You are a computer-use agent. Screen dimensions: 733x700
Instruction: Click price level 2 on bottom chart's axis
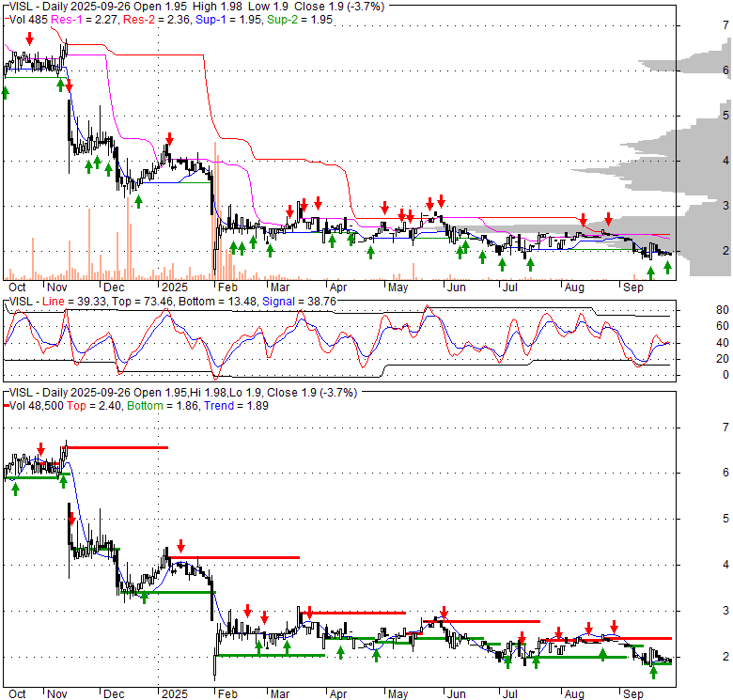(725, 657)
